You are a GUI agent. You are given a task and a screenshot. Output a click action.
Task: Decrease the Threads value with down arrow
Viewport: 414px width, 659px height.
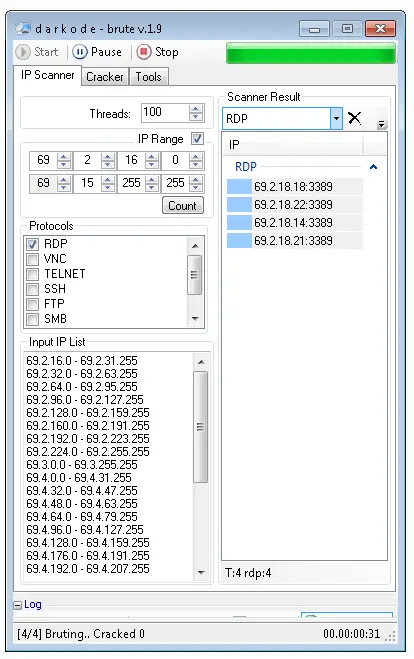pyautogui.click(x=195, y=117)
